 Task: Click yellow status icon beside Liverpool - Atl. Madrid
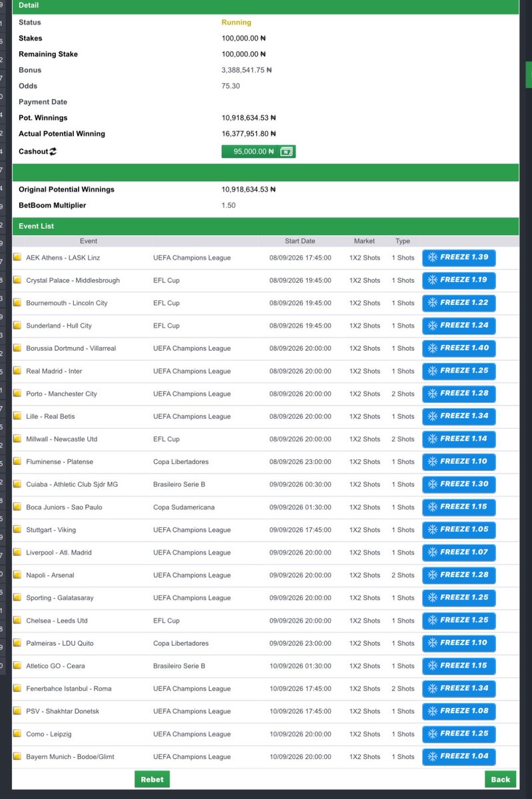coord(17,552)
